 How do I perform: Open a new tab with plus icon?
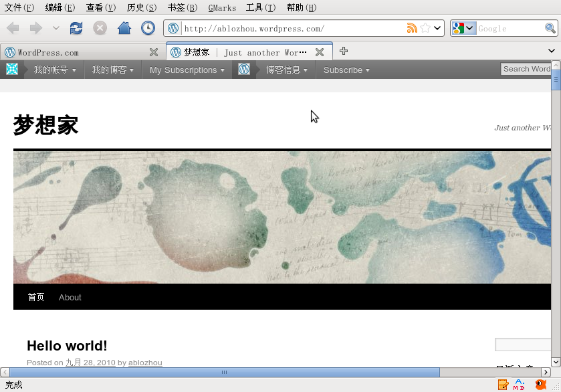[343, 52]
